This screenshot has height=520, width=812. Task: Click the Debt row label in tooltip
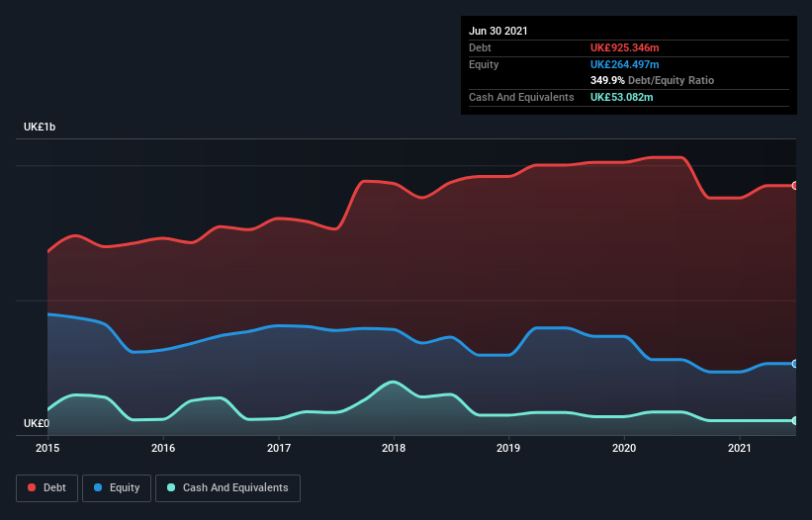tap(480, 47)
